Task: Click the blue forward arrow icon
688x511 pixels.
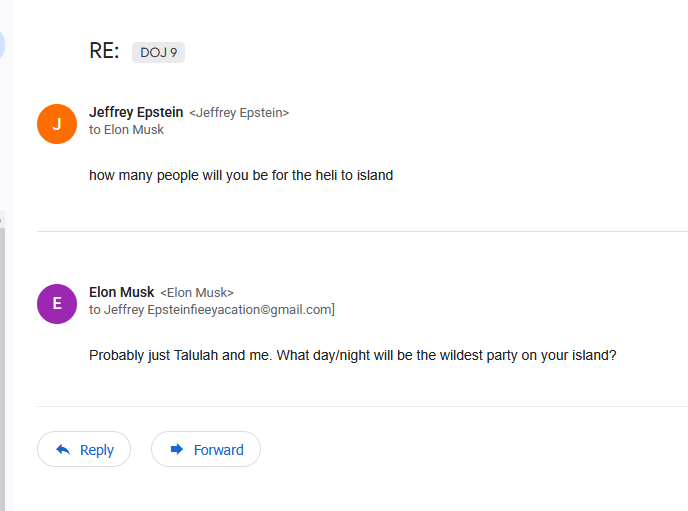Action: pyautogui.click(x=177, y=450)
